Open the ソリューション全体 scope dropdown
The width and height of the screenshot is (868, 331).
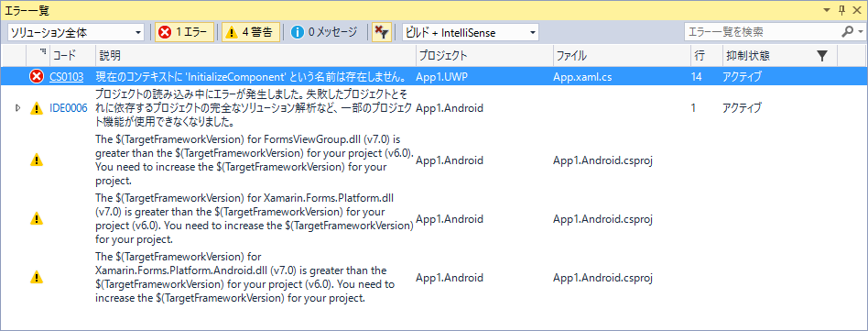pos(76,33)
